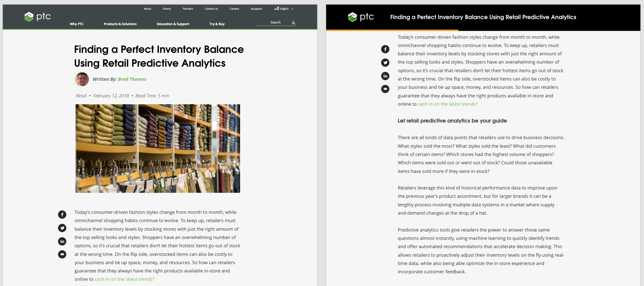Click the Facebook share icon in right page

click(385, 49)
